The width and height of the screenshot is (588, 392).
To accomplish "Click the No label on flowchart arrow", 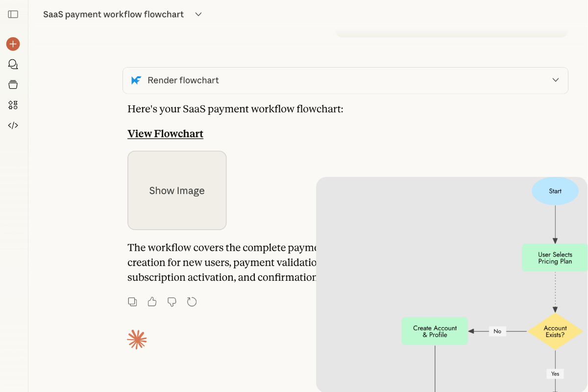I will pyautogui.click(x=497, y=331).
